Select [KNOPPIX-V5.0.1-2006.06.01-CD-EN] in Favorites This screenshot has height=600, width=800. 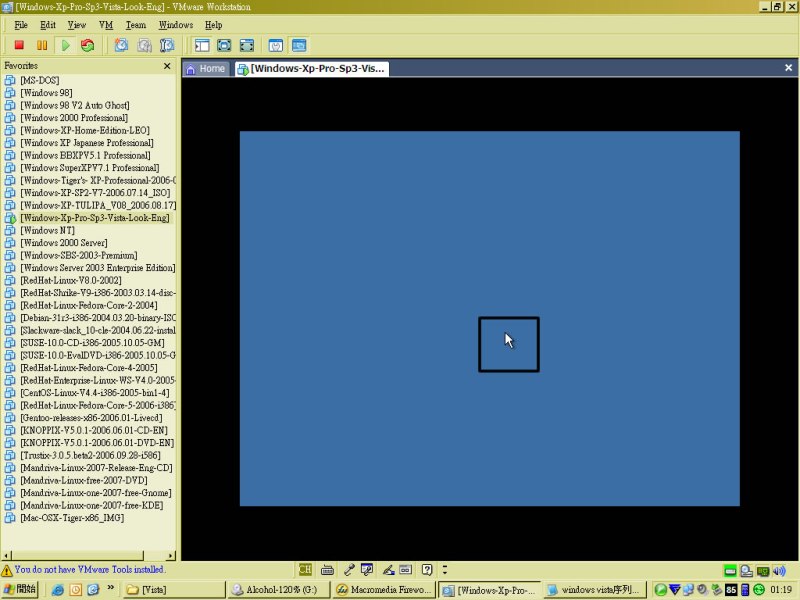tap(94, 431)
